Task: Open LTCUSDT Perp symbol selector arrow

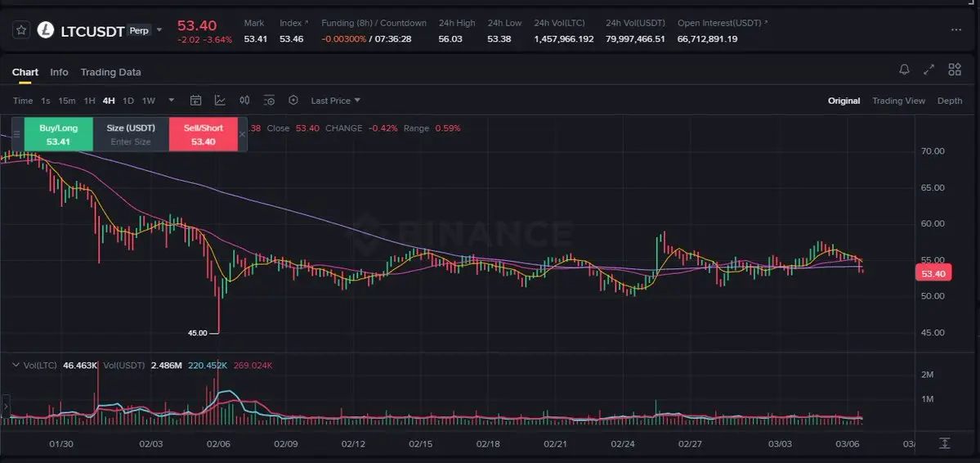Action: (159, 30)
